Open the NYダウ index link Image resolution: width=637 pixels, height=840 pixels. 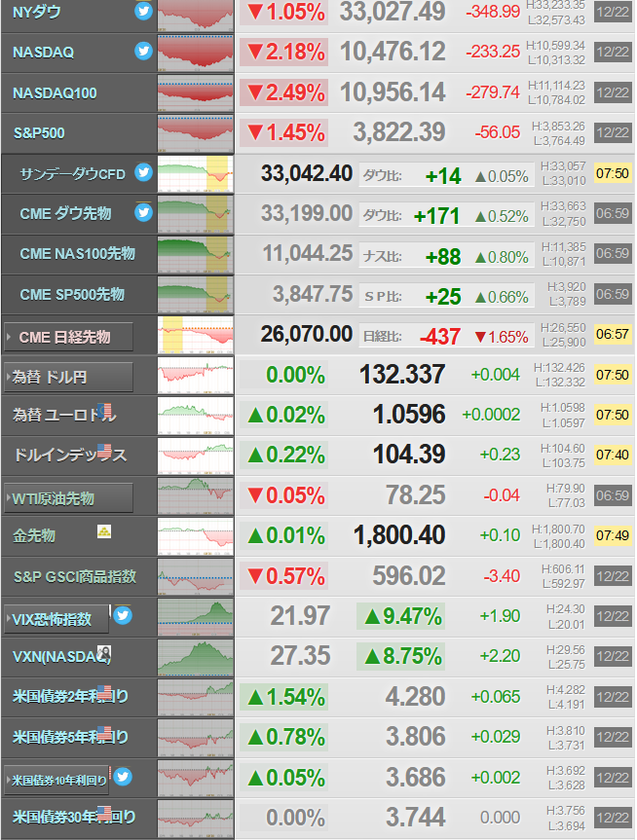(36, 12)
